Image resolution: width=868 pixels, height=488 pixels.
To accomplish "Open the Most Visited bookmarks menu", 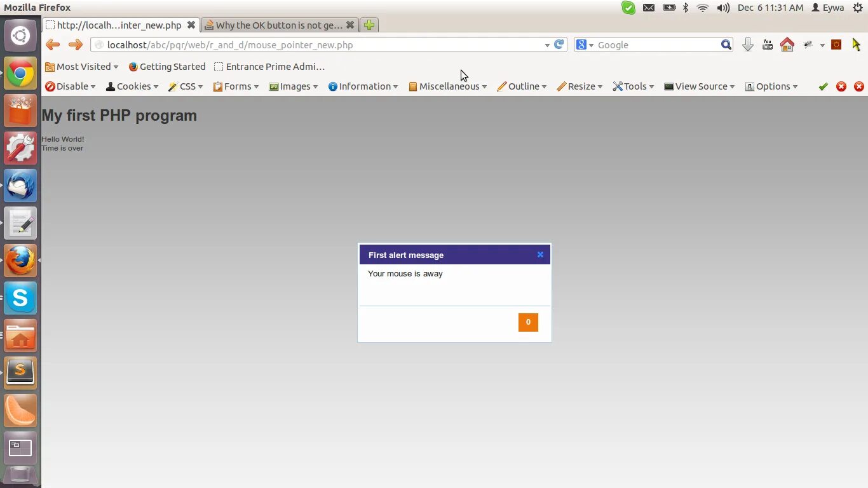I will coord(81,66).
